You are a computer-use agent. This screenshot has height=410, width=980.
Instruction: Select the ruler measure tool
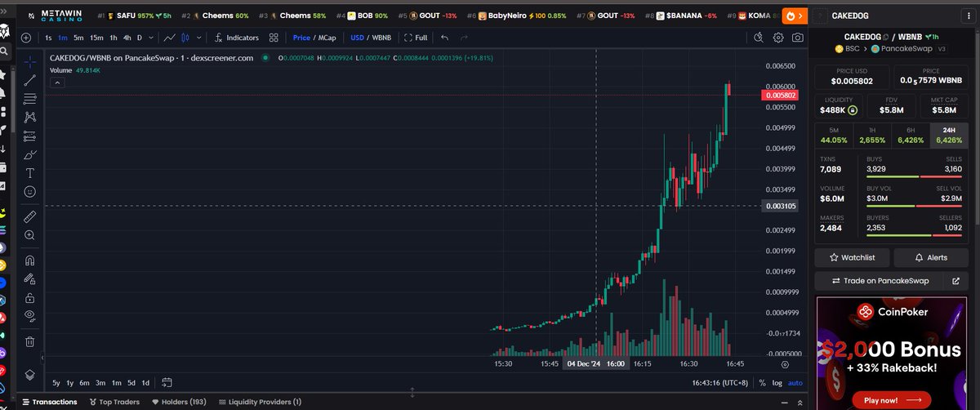click(x=30, y=216)
